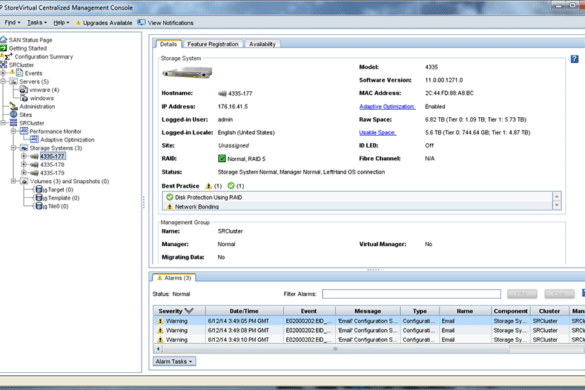Expand the 4335-179 storage node
Viewport: 585px width, 390px height.
(24, 173)
